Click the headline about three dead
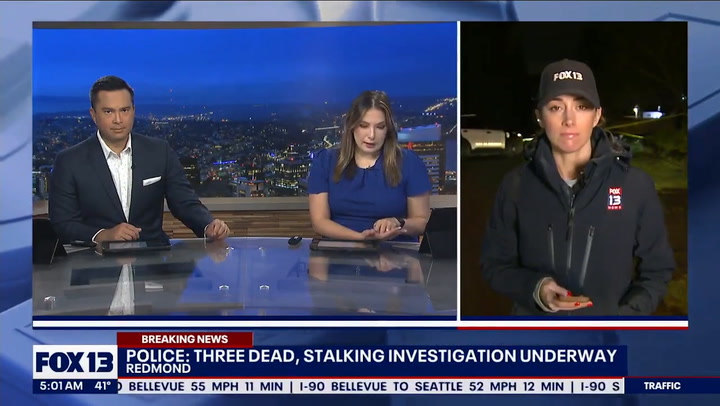Screen dimensions: 720x406 (367, 356)
